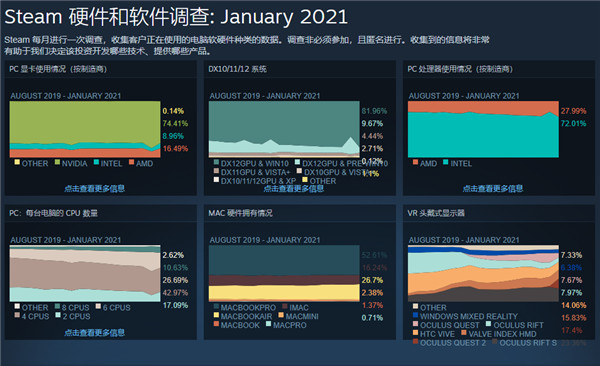Click the MACBOOKAIR legend swatch

tap(217, 315)
